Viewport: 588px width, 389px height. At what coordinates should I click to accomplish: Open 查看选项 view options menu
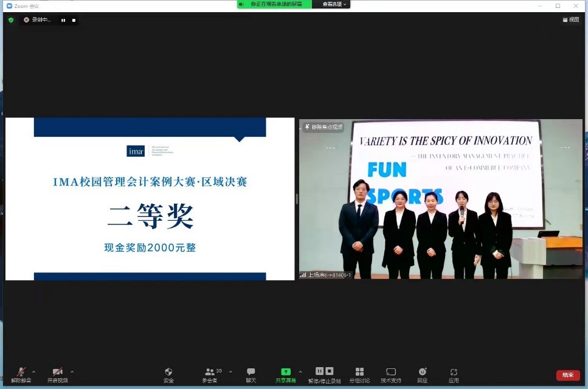coord(334,4)
